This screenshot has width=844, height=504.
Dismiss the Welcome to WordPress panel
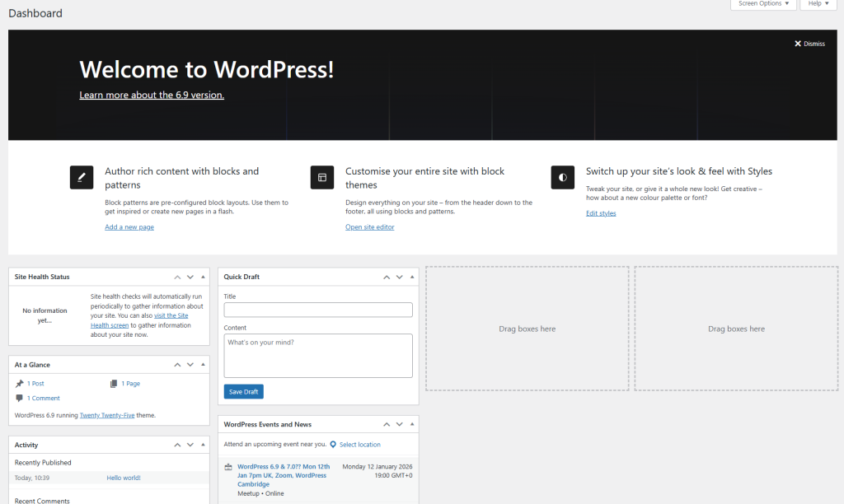click(809, 44)
